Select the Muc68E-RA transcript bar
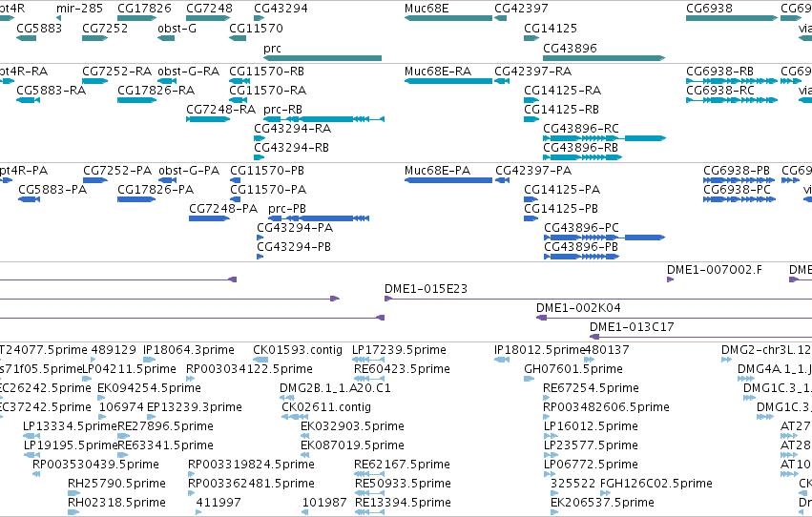The height and width of the screenshot is (517, 812). [448, 81]
